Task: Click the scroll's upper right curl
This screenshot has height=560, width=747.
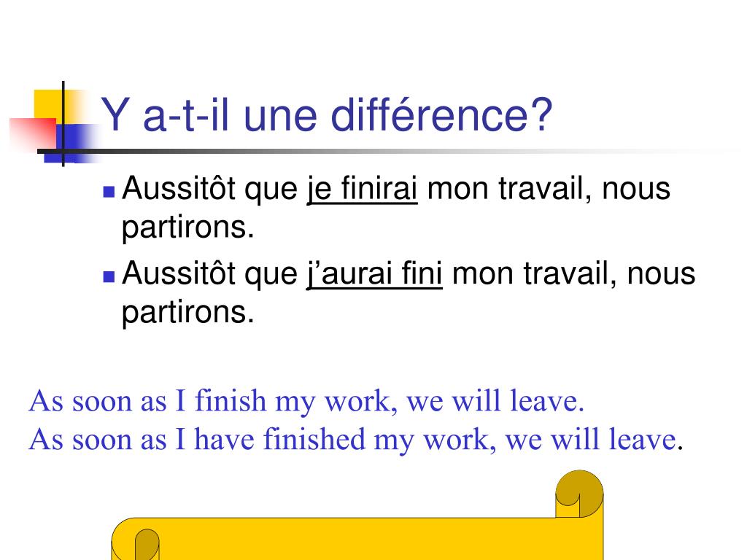Action: [579, 494]
